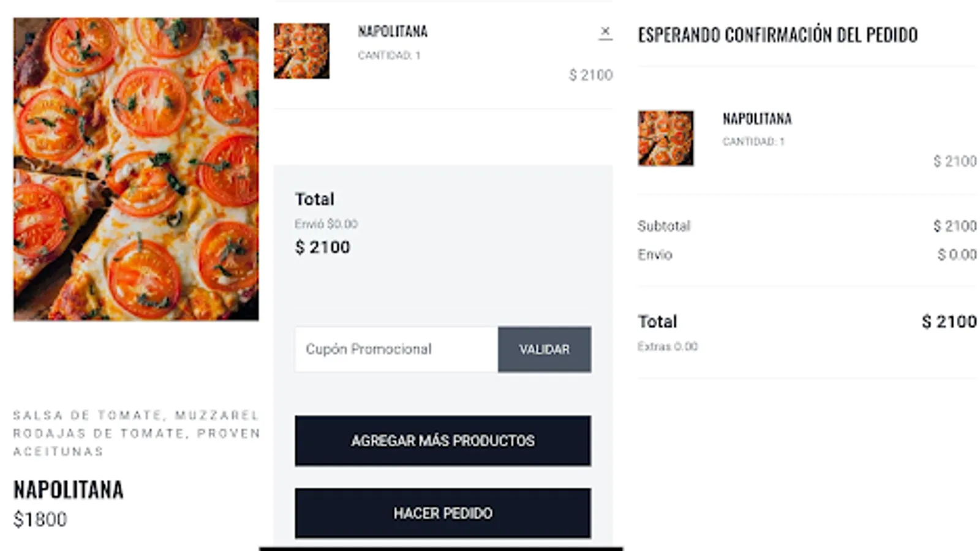The height and width of the screenshot is (551, 980).
Task: Click the pizza ingredients description text
Action: [x=136, y=433]
